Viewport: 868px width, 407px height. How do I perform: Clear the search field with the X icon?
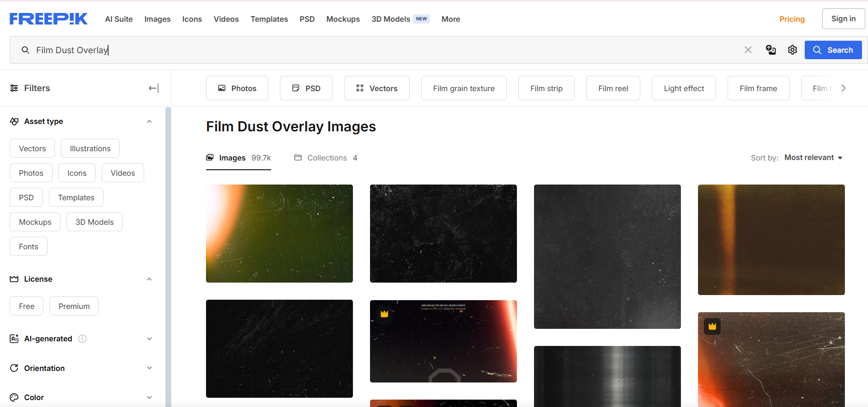coord(748,50)
